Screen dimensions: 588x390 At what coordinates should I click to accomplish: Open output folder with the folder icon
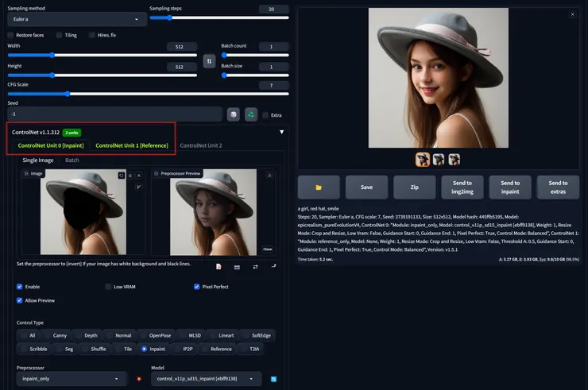click(x=319, y=187)
